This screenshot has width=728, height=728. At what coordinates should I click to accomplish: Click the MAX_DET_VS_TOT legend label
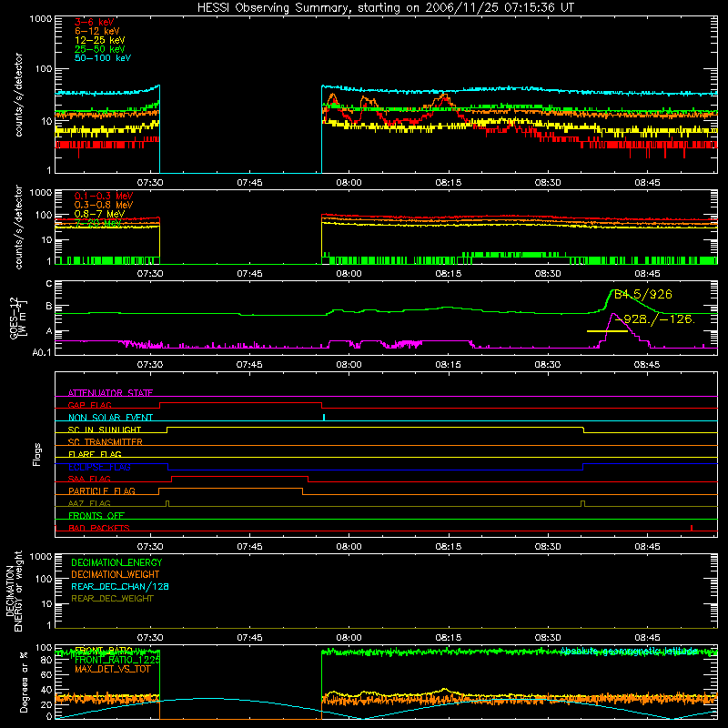(112, 669)
